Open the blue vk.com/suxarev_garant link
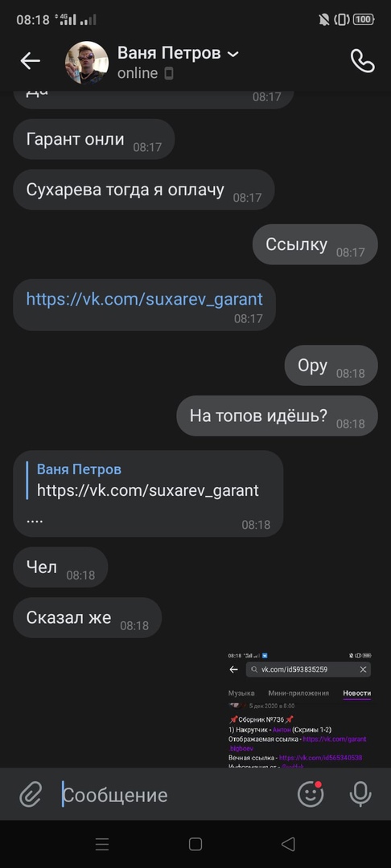The width and height of the screenshot is (391, 868). pyautogui.click(x=145, y=300)
